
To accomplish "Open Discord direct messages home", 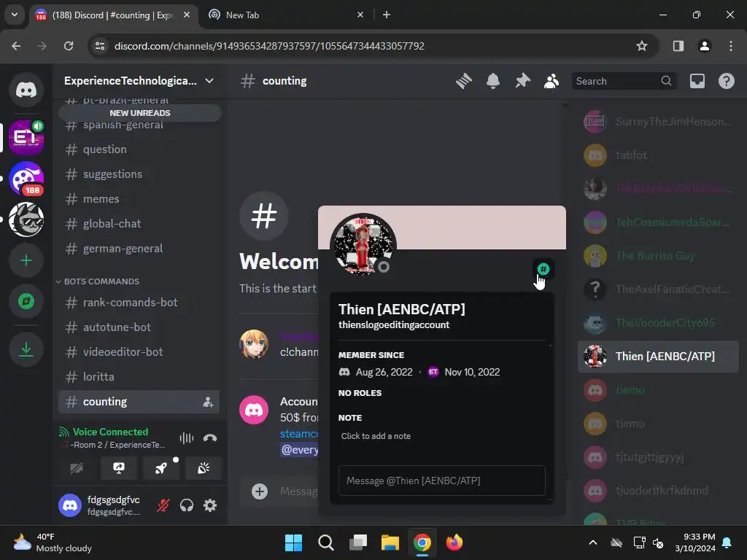I will click(x=26, y=90).
